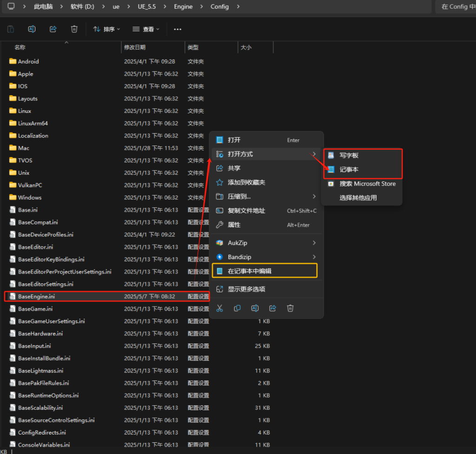Open the 查看 view dropdown
Image resolution: width=476 pixels, height=454 pixels.
tap(146, 29)
